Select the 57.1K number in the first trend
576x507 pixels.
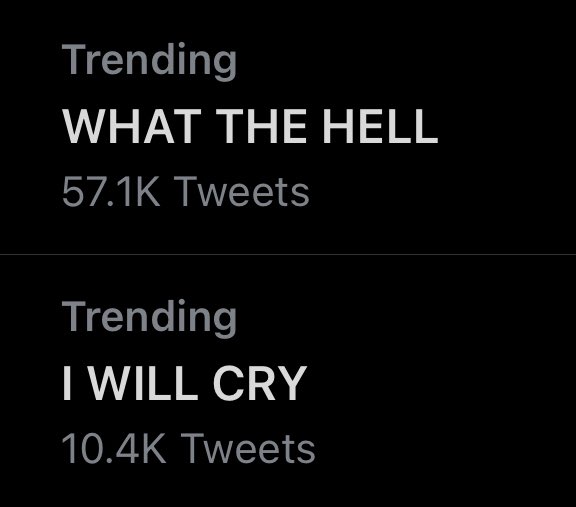(x=111, y=191)
